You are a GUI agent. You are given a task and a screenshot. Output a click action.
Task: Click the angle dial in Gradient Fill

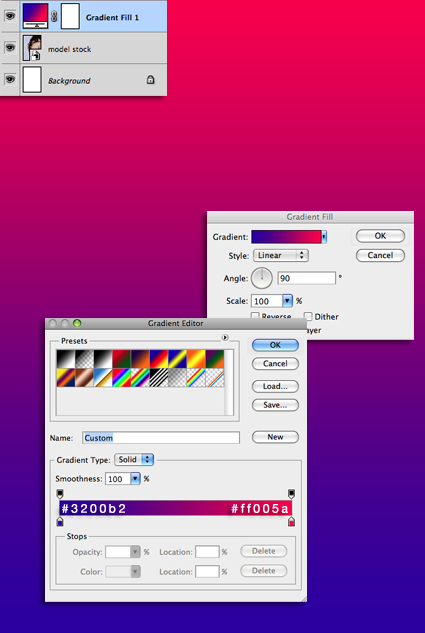(262, 278)
